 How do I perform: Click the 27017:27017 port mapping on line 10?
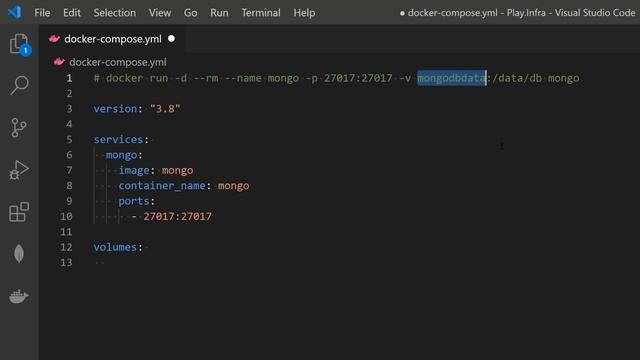(177, 216)
